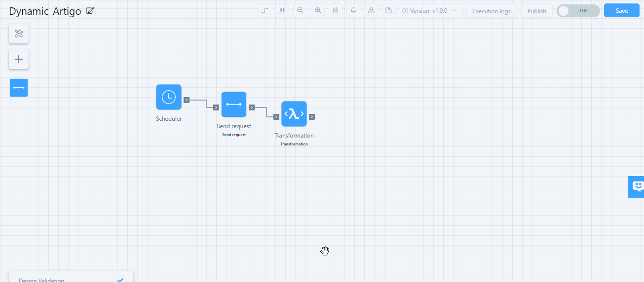The height and width of the screenshot is (282, 644).
Task: Save the flow
Action: click(x=621, y=11)
